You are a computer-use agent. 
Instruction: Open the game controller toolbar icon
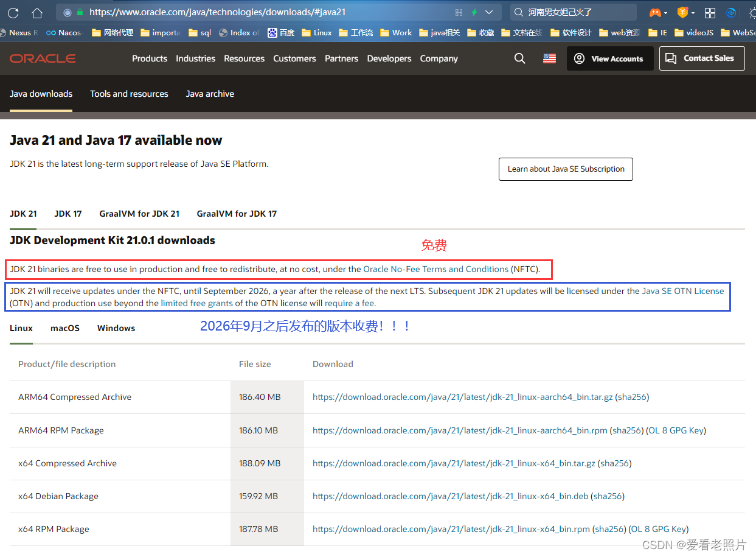pyautogui.click(x=655, y=12)
